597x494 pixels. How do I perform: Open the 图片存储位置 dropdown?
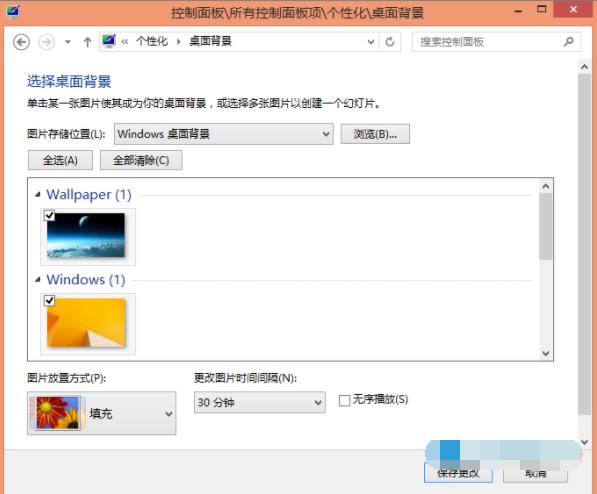[x=224, y=134]
